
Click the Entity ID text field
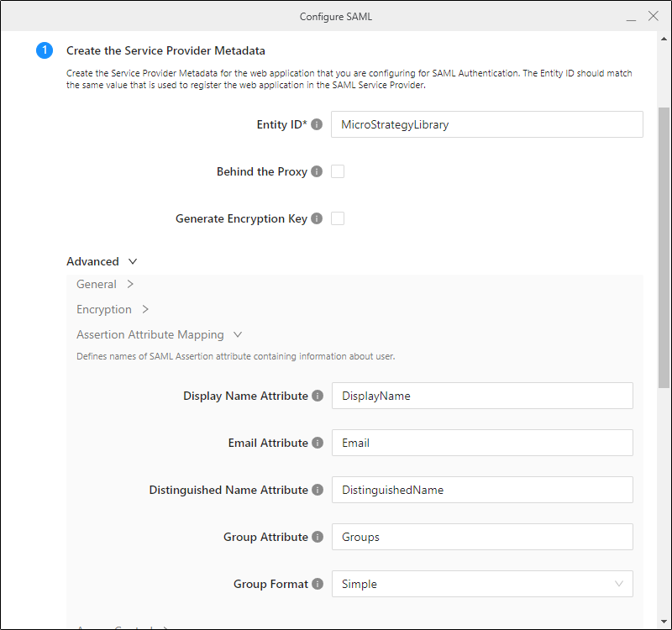pos(486,124)
